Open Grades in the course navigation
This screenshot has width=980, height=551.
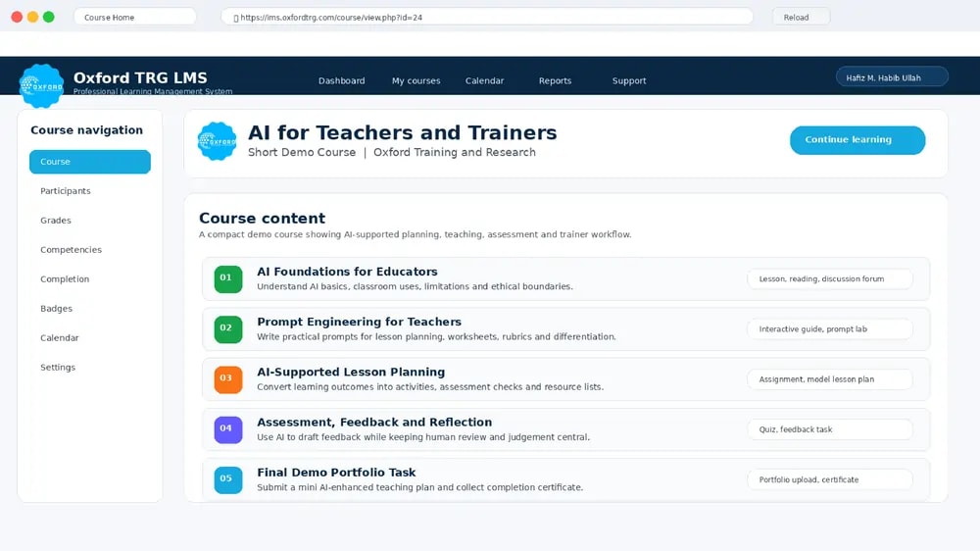coord(56,221)
